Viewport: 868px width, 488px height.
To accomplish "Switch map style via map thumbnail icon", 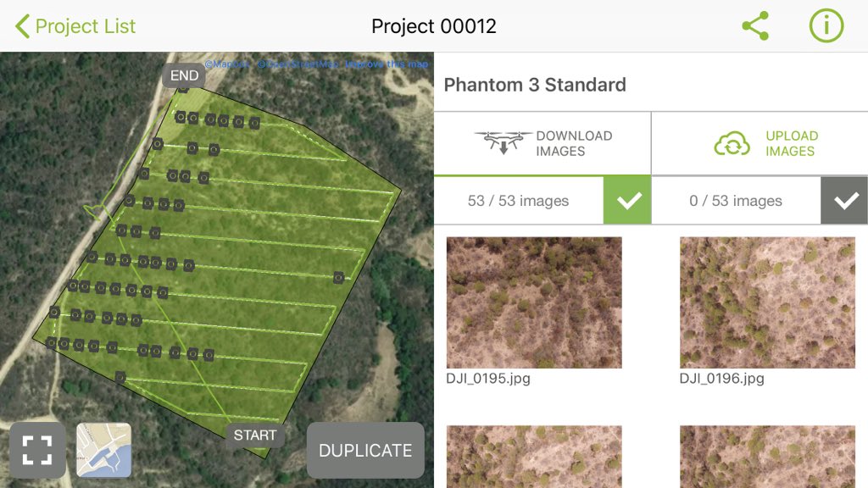I will point(104,450).
